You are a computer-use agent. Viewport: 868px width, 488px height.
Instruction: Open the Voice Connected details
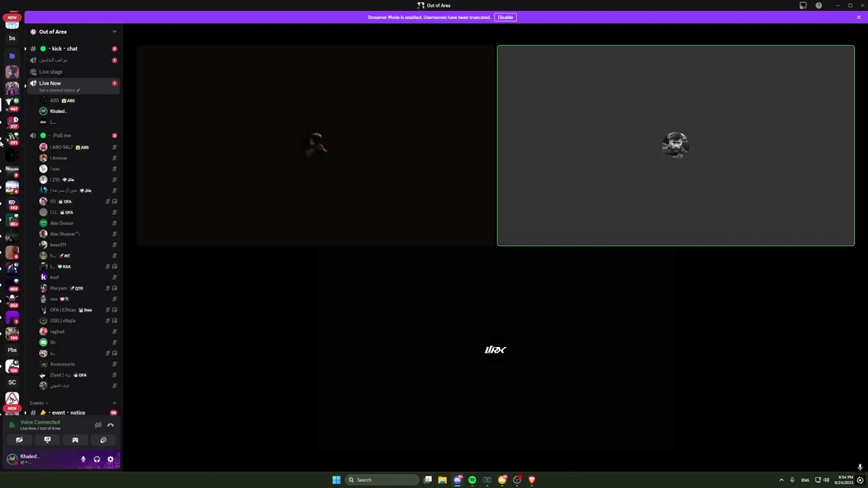(40, 422)
